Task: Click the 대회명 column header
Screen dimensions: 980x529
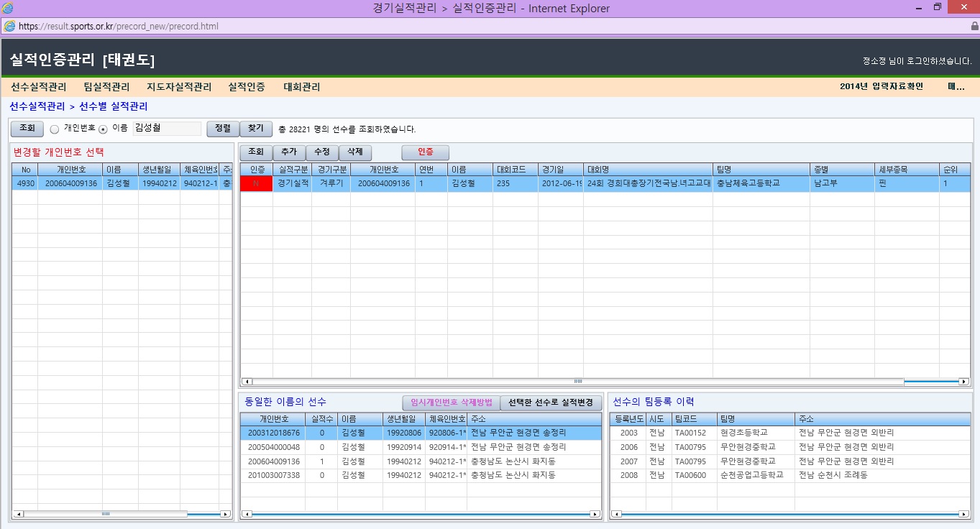Action: tap(648, 170)
